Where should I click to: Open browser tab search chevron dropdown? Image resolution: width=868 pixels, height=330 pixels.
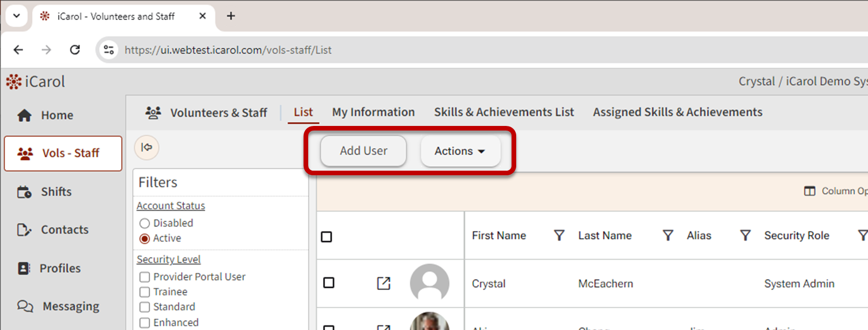(16, 16)
